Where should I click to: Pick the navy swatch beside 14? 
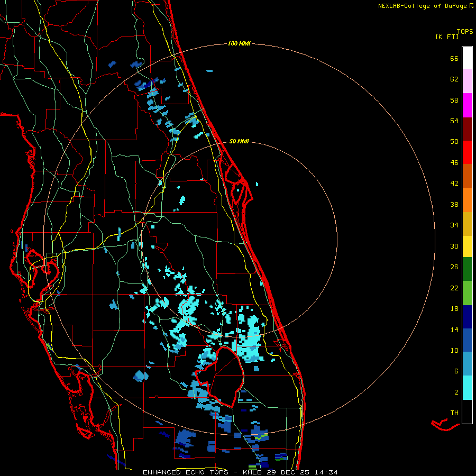(467, 317)
